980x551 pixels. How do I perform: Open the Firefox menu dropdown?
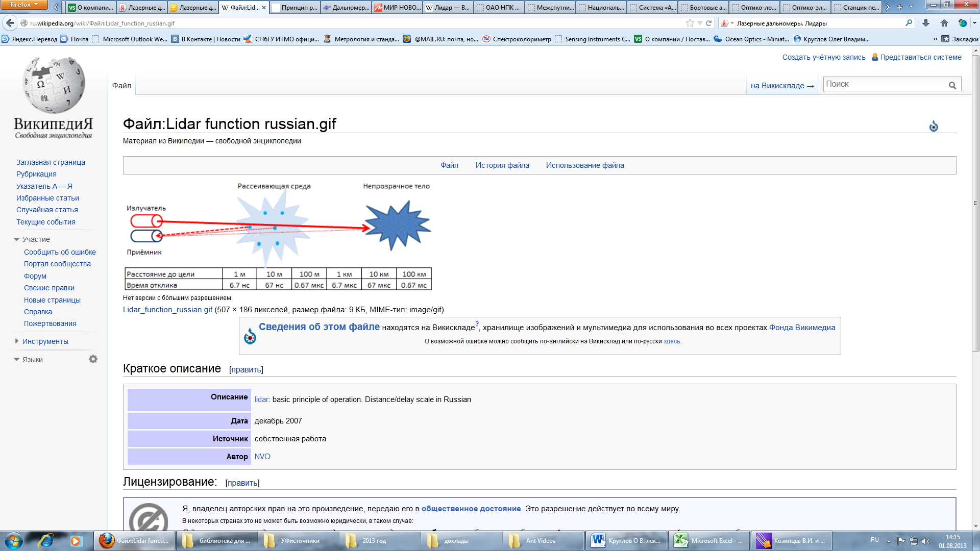23,5
